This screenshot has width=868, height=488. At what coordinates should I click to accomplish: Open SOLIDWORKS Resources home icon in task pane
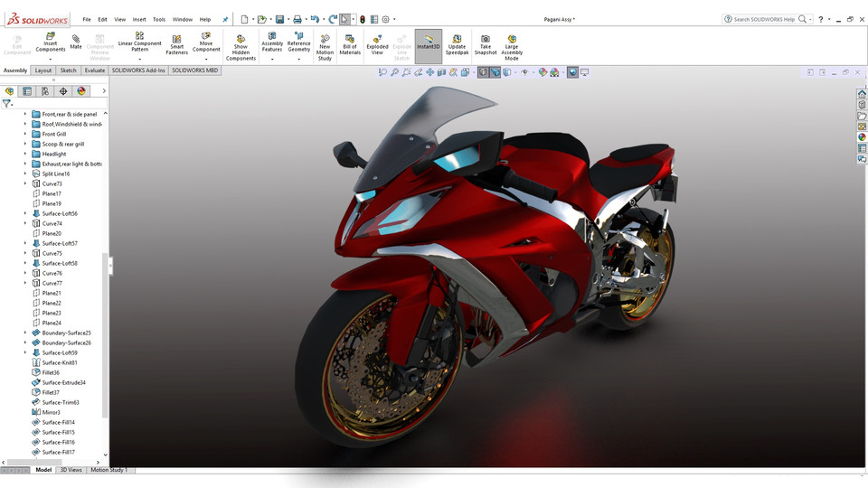click(x=862, y=94)
